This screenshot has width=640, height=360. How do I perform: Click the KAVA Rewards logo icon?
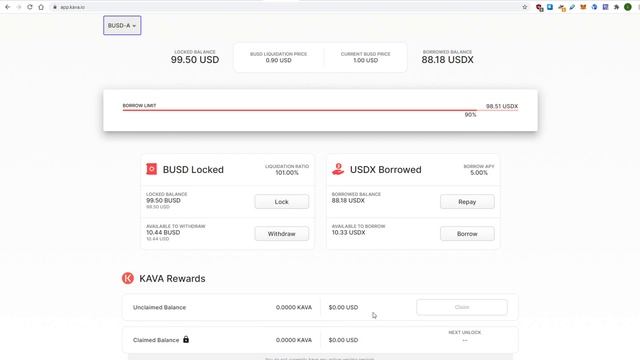tap(128, 278)
